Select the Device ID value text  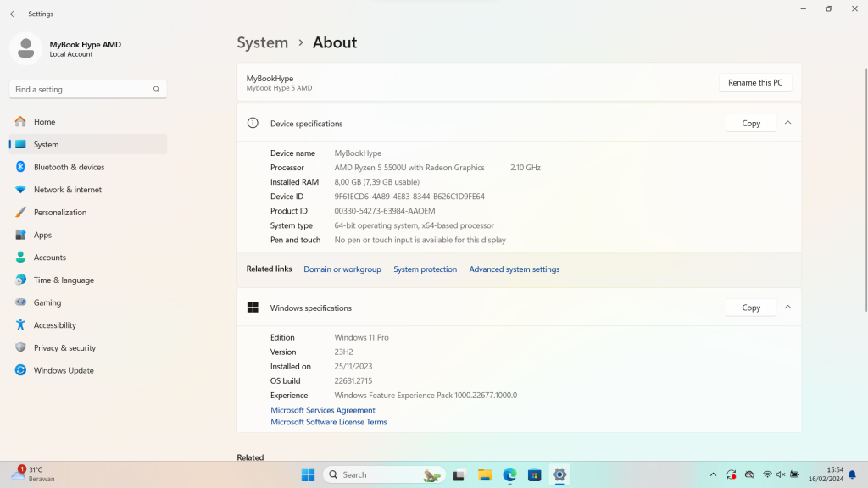coord(409,197)
